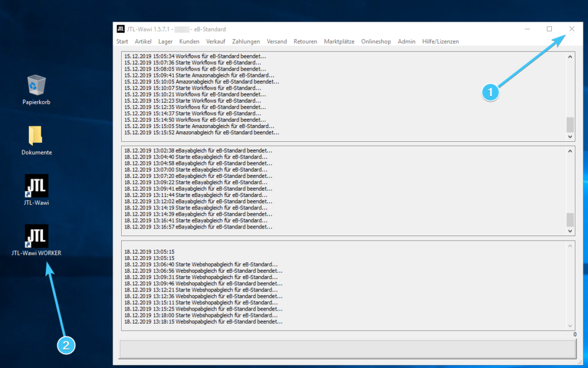Open the Admin menu

tap(407, 41)
